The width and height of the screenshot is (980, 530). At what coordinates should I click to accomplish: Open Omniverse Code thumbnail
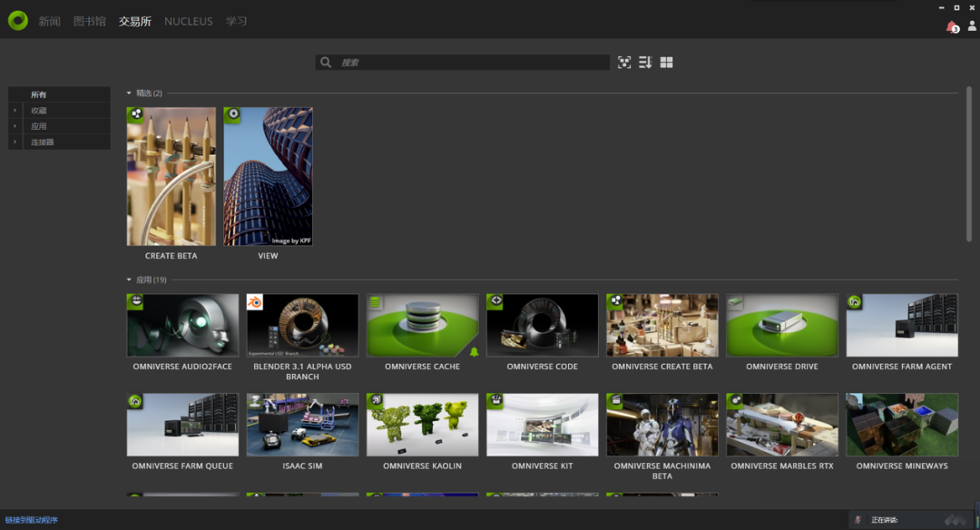[x=543, y=325]
